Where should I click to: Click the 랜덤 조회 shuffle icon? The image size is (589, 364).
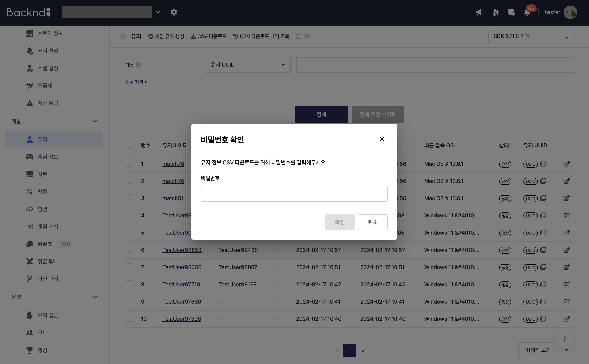click(x=30, y=227)
